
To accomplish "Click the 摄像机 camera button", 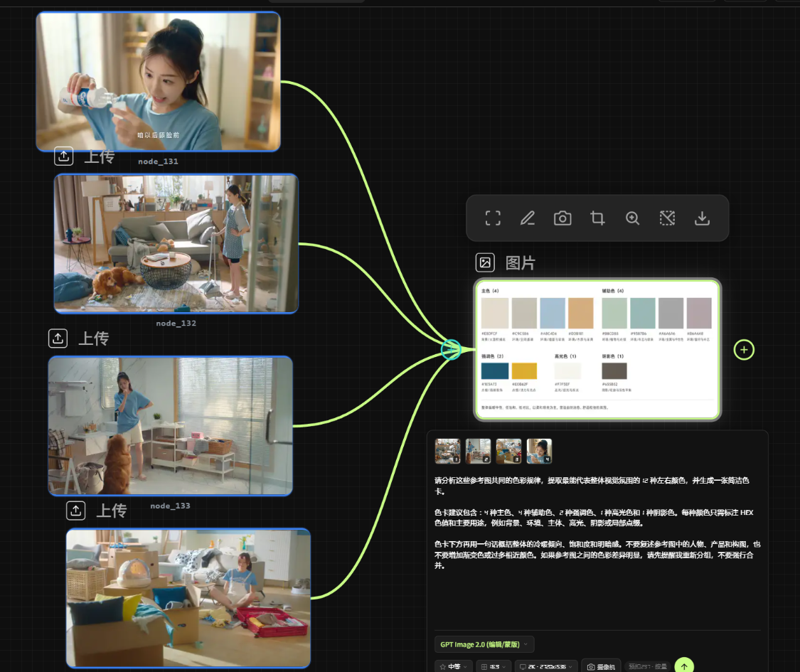I will click(601, 666).
